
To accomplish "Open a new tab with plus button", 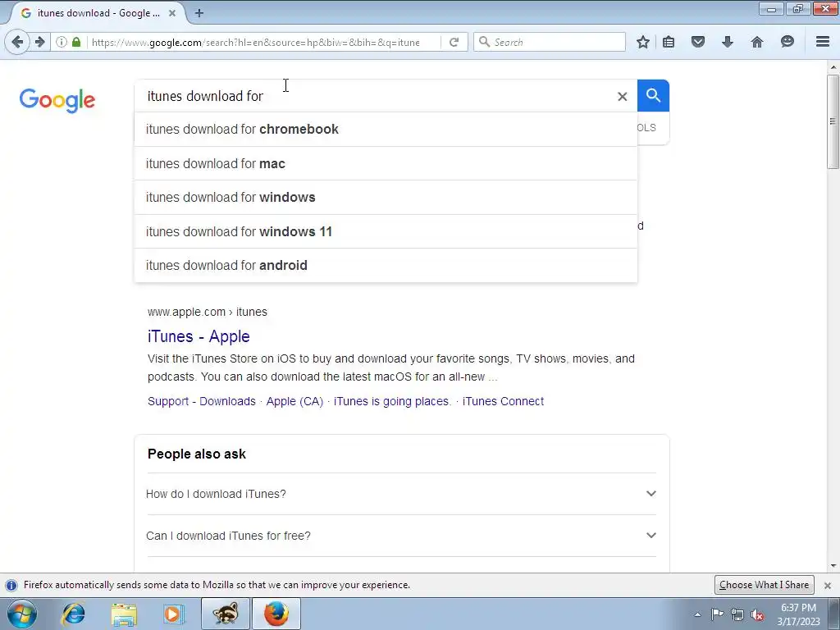I will (x=199, y=13).
